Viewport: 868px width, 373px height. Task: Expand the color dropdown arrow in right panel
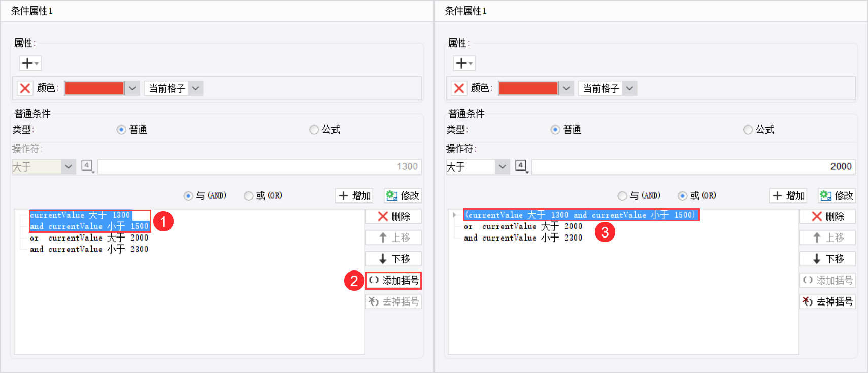click(x=566, y=88)
